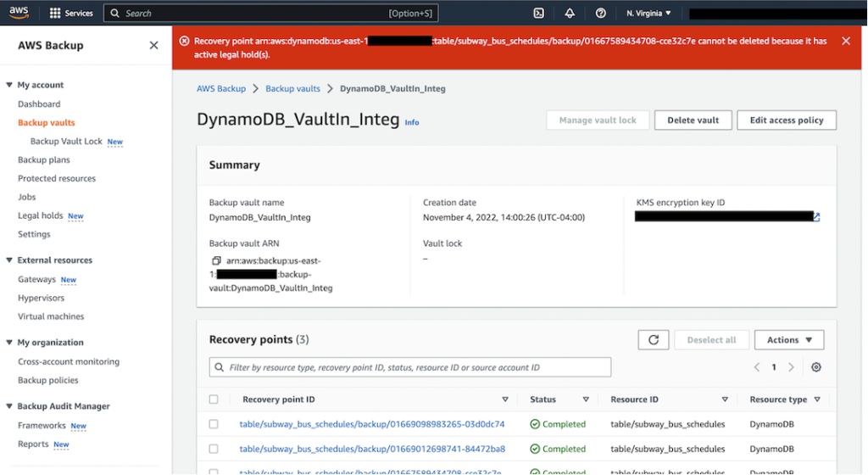Open Dashboard in the sidebar
This screenshot has height=475, width=868.
coord(39,104)
